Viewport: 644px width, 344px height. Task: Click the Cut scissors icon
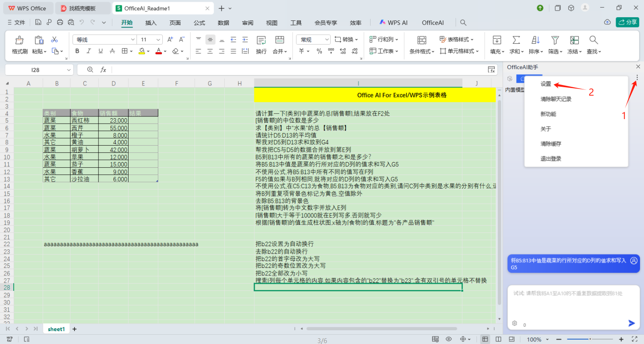55,39
